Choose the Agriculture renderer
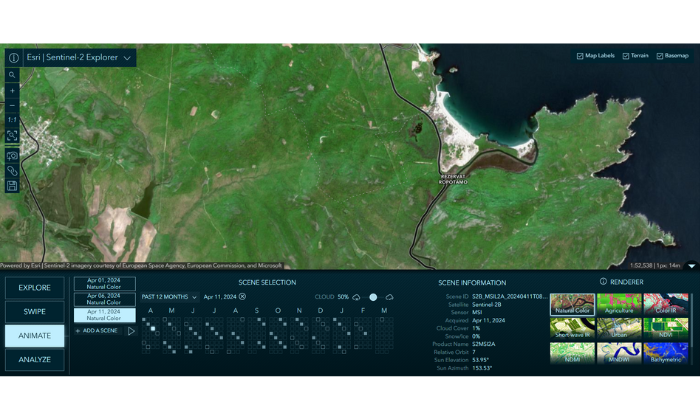Image resolution: width=700 pixels, height=420 pixels. pos(619,304)
